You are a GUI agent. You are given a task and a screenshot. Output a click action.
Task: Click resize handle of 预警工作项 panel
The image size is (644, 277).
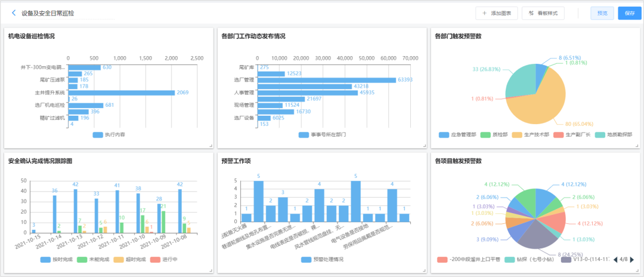click(x=423, y=270)
